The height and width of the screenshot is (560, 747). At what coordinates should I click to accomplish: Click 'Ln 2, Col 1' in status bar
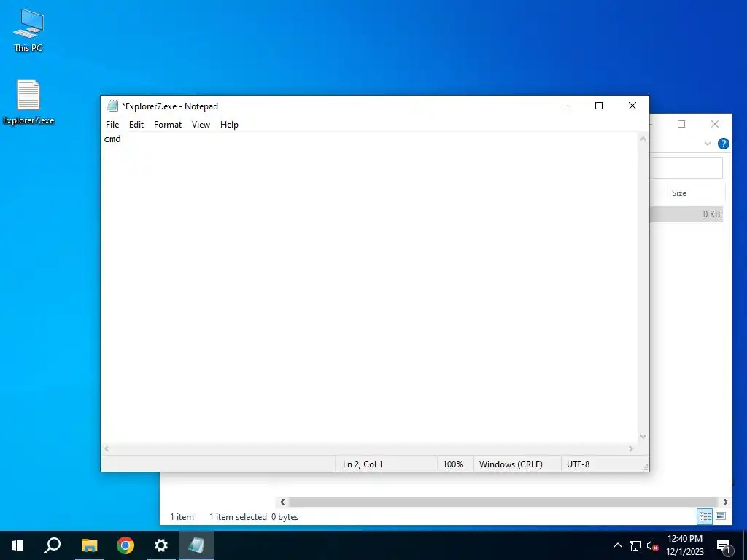[x=363, y=464]
